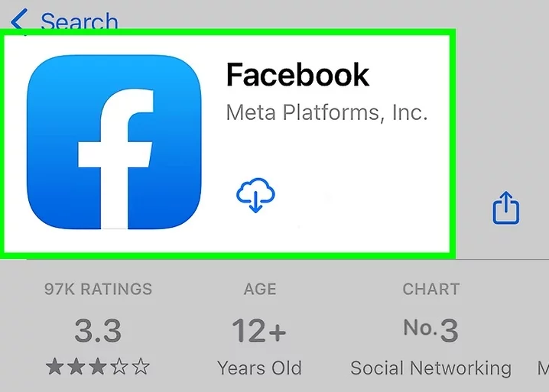Go back via the Search label
Image resolution: width=549 pixels, height=392 pixels.
[80, 22]
